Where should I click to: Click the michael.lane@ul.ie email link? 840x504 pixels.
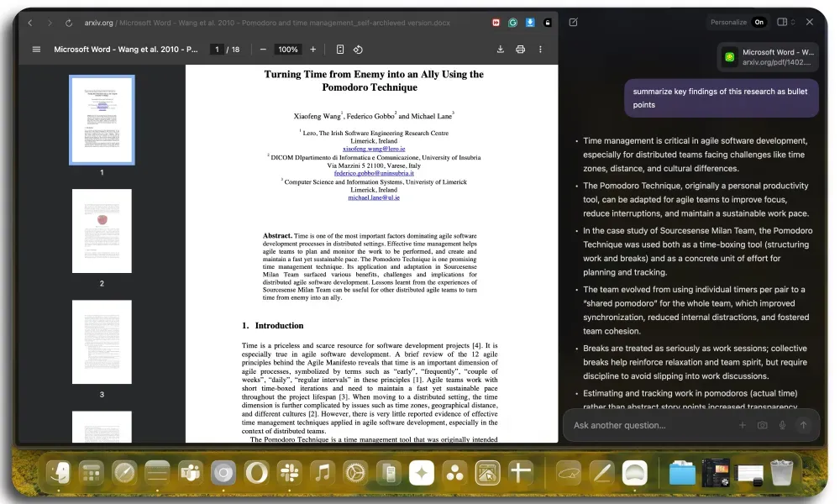374,197
